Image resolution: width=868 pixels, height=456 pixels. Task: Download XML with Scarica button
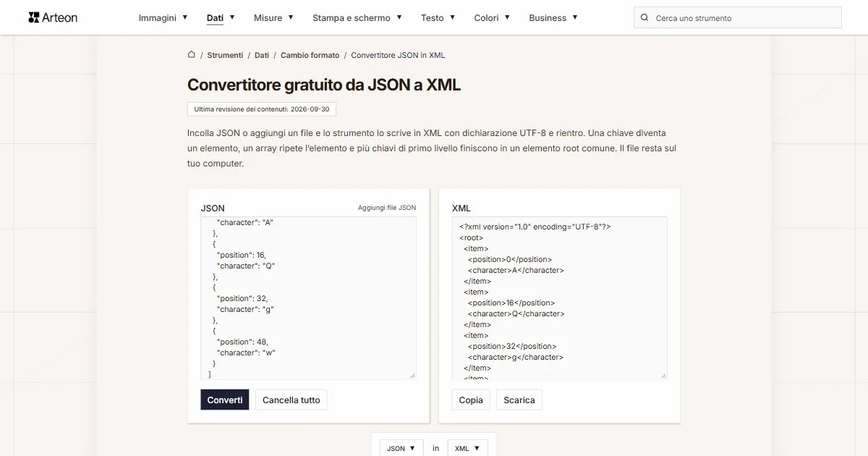(519, 400)
